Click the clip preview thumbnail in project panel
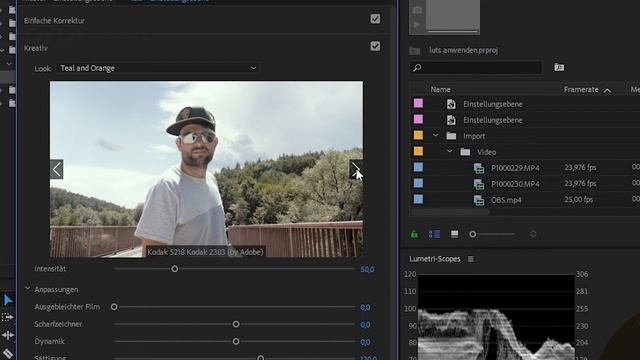 (453, 15)
